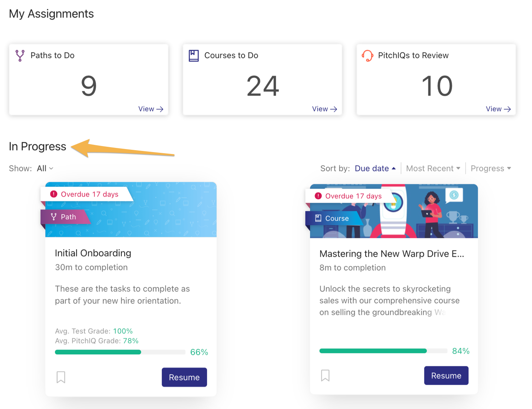Click the Path ribbon icon on onboarding card
Image resolution: width=532 pixels, height=409 pixels.
pyautogui.click(x=54, y=217)
